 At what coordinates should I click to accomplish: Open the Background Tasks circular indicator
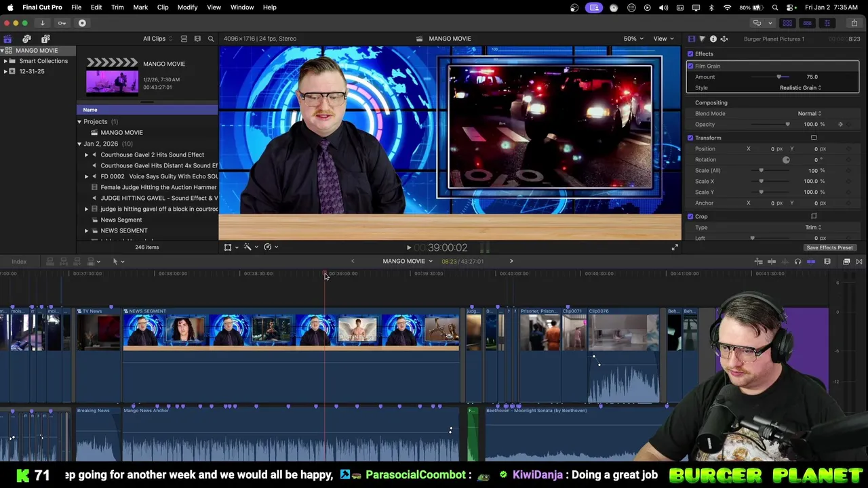click(82, 23)
